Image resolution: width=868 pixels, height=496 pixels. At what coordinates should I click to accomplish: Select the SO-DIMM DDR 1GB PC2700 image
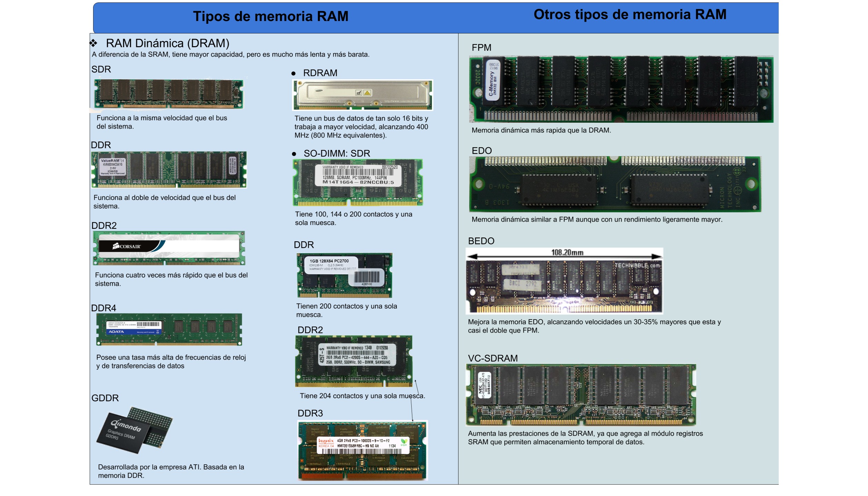point(344,275)
